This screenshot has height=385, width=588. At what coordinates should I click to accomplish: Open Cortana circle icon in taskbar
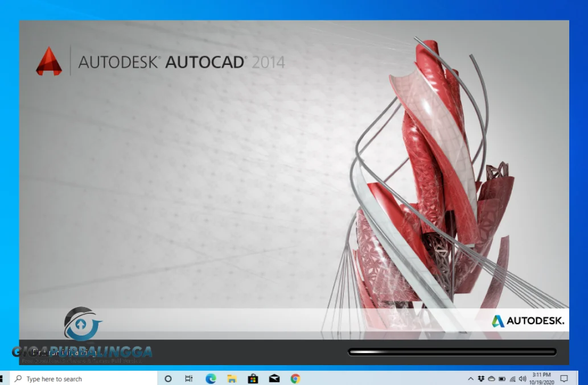[x=168, y=379]
